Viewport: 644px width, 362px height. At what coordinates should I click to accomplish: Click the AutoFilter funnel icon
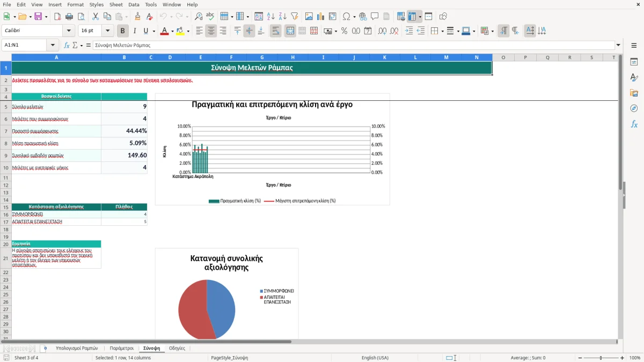click(x=295, y=17)
